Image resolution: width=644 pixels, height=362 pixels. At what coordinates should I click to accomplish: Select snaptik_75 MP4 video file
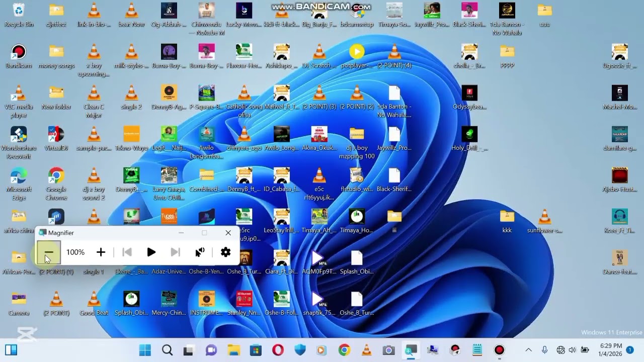point(319,304)
